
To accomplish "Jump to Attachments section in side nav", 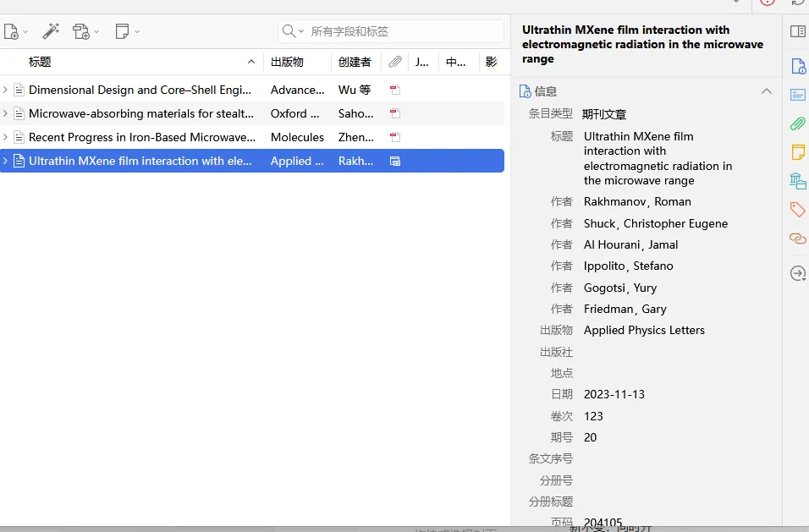I will (798, 123).
